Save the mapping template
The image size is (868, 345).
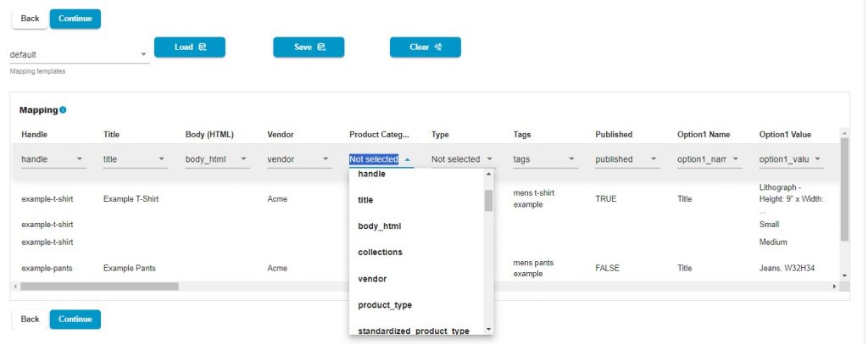point(309,47)
